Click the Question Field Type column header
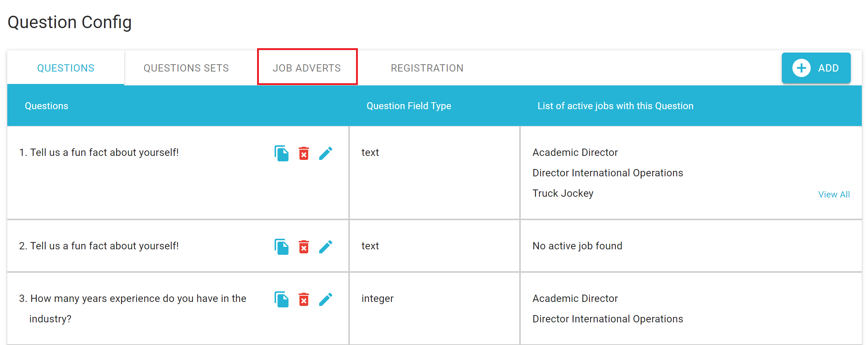The image size is (868, 345). point(409,106)
